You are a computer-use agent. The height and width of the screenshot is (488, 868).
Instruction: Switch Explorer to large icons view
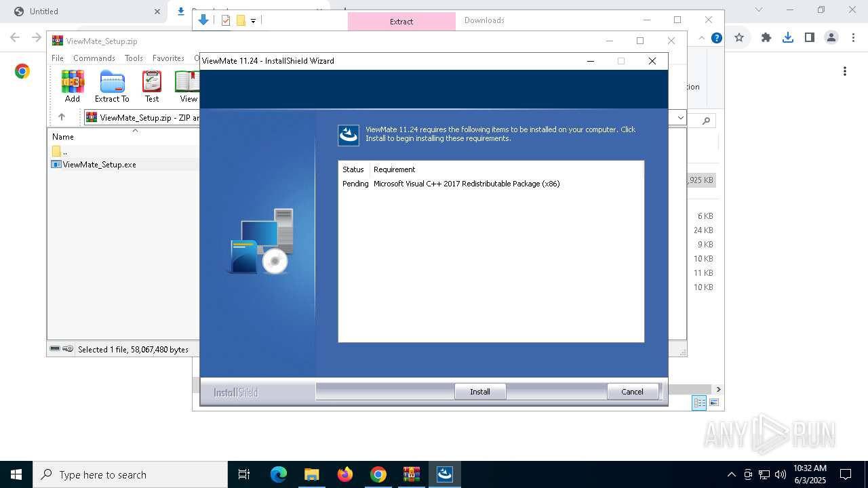click(713, 403)
